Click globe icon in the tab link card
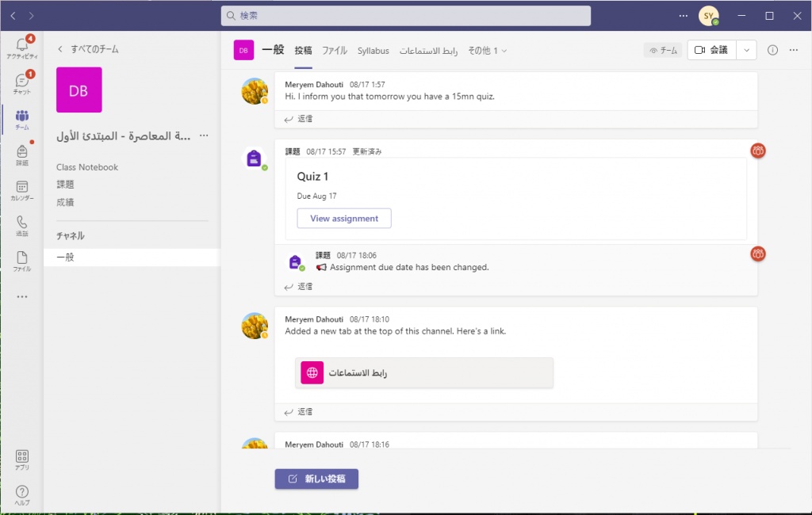The width and height of the screenshot is (812, 515). [312, 372]
